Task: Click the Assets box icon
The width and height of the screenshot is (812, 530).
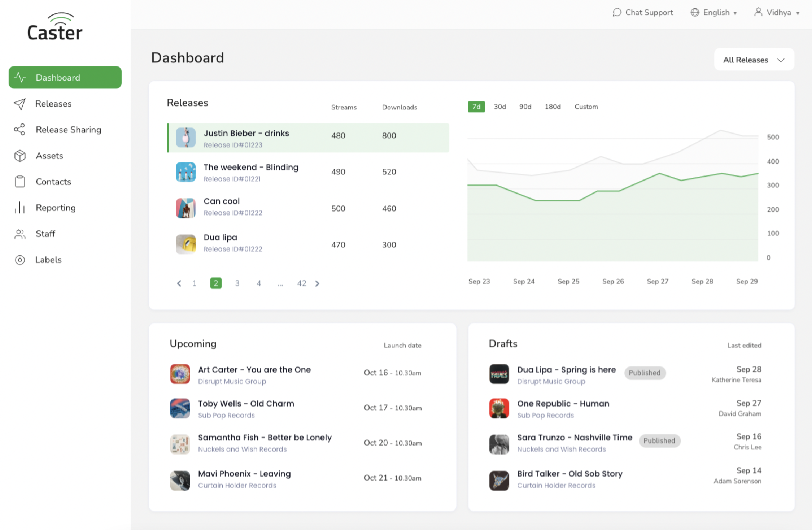Action: point(20,156)
